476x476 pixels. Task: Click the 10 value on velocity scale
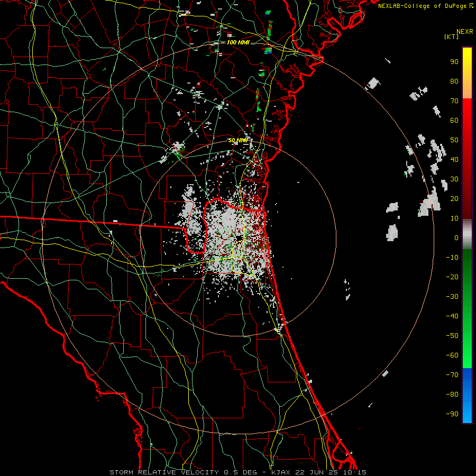454,218
